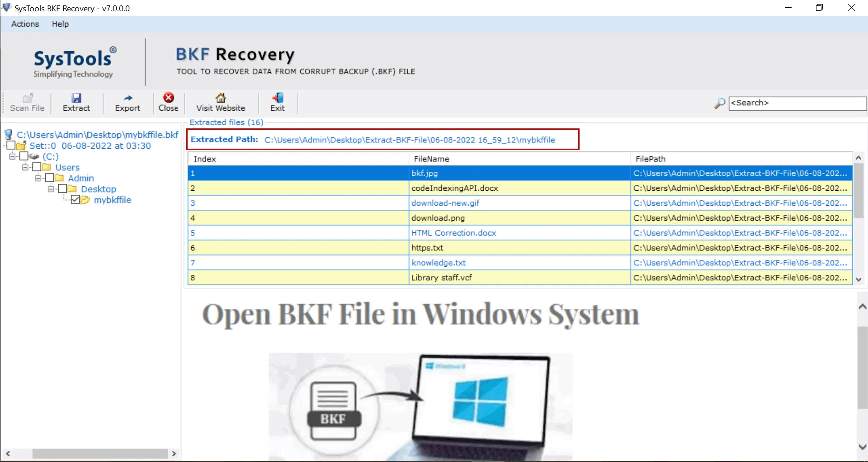Uncheck the mybkffile checkbox

click(x=75, y=199)
